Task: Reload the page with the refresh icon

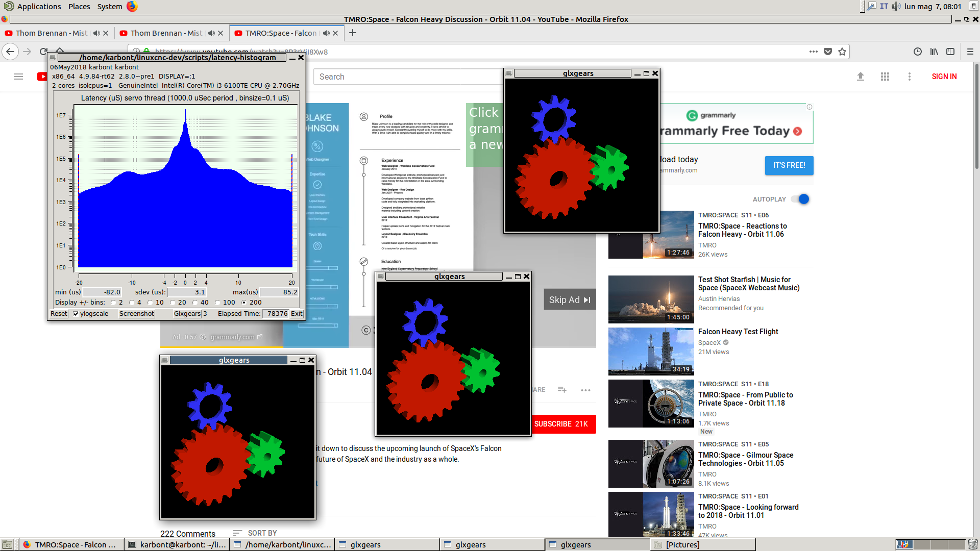Action: [43, 52]
